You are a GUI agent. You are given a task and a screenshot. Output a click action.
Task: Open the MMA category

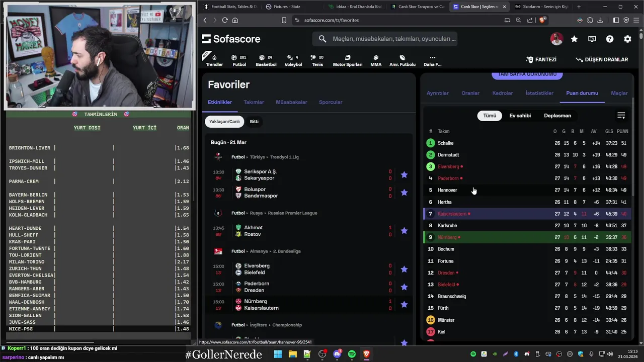point(376,60)
